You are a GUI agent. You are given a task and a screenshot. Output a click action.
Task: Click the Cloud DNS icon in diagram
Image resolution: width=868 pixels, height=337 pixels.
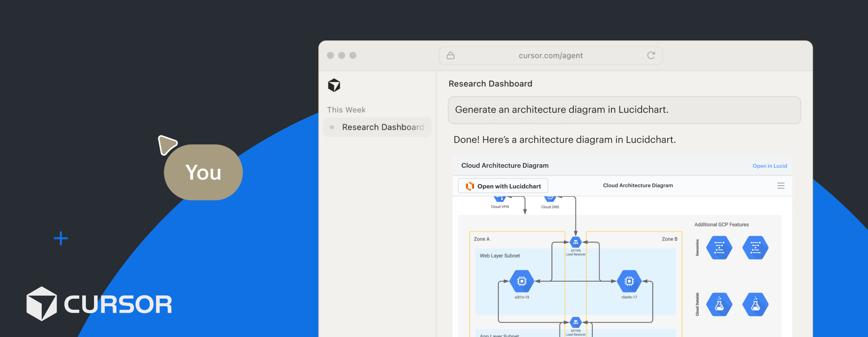(x=550, y=198)
